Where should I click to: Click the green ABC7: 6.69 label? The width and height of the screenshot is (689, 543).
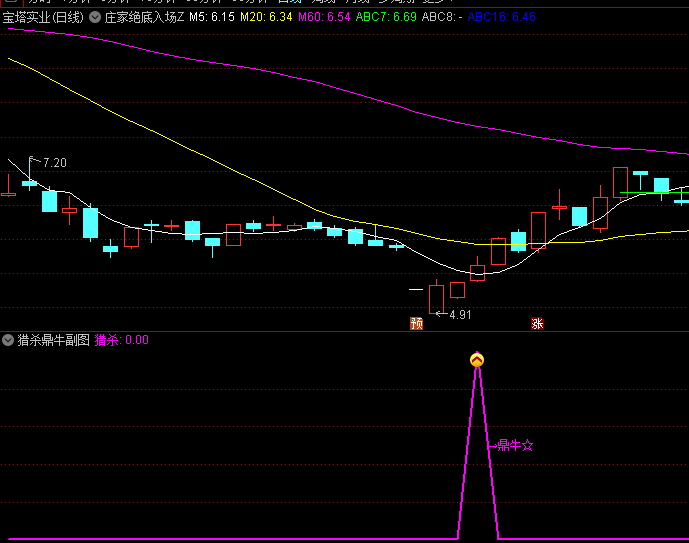click(386, 17)
